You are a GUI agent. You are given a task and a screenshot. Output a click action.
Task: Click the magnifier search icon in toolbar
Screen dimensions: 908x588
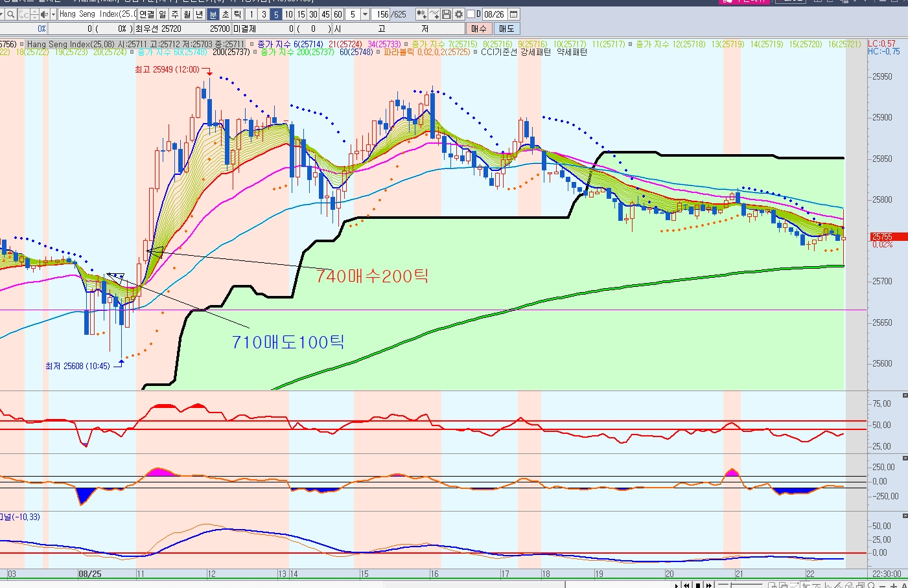11,14
